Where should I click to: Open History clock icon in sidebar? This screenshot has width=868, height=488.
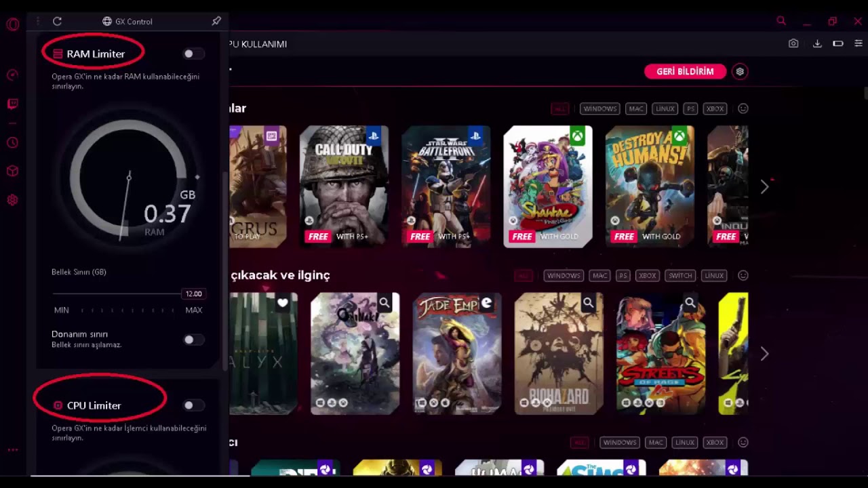point(12,143)
